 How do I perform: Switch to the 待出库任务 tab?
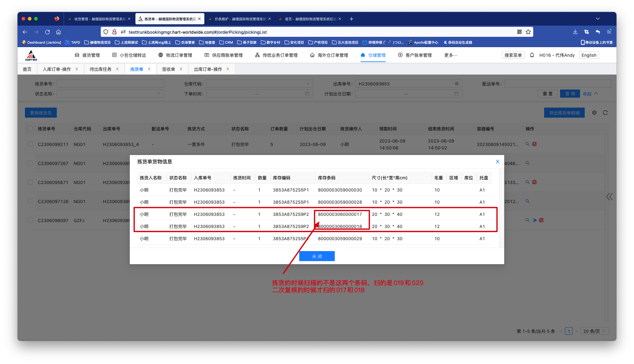click(x=100, y=69)
